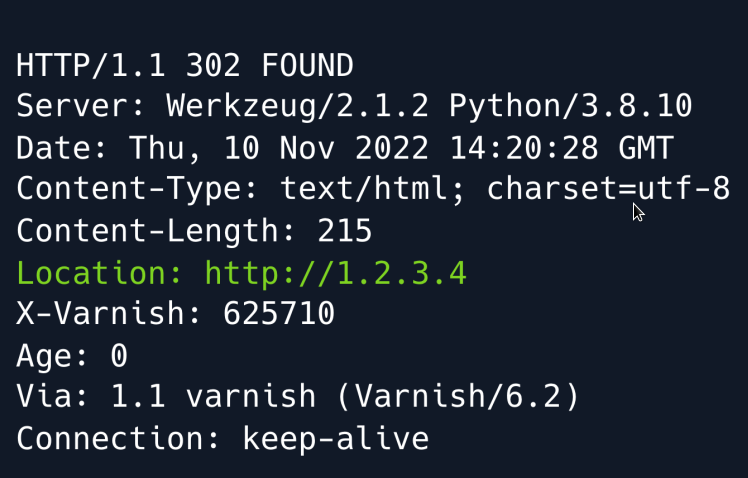
Task: Click the charset=utf-8 value
Action: point(608,190)
